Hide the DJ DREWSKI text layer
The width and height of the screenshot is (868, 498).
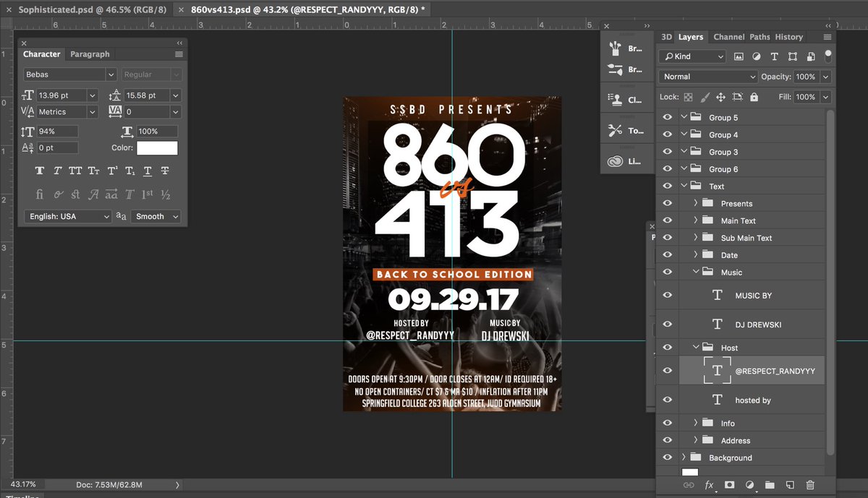pos(667,325)
